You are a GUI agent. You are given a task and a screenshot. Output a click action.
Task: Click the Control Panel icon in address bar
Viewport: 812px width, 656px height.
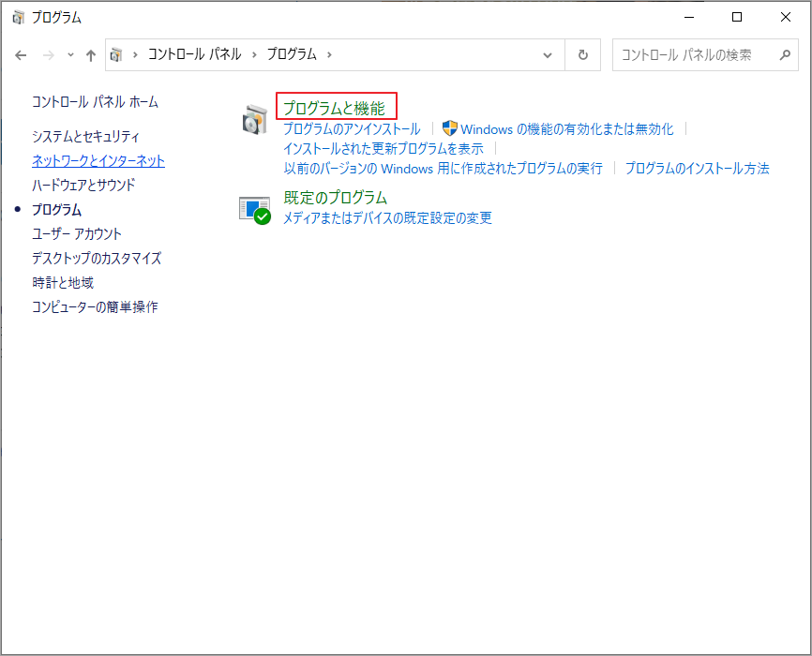tap(116, 54)
